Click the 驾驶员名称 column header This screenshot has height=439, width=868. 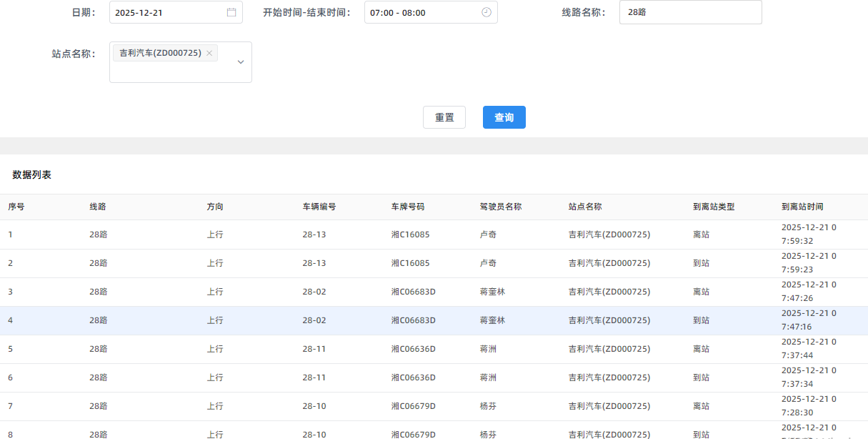pos(500,207)
